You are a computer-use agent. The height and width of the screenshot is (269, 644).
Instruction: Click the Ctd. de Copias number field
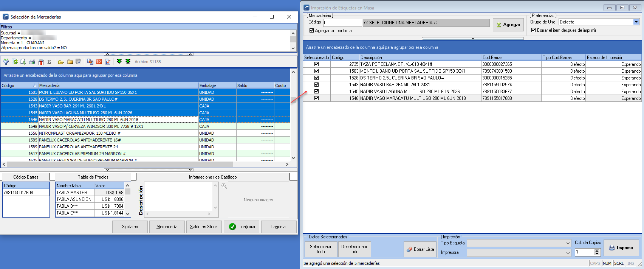tap(585, 252)
